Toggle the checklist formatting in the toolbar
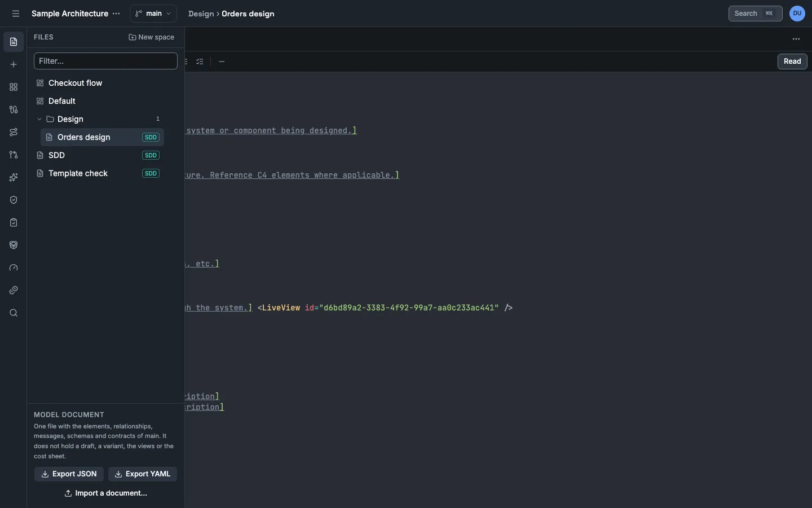Viewport: 812px width, 508px height. pyautogui.click(x=200, y=62)
